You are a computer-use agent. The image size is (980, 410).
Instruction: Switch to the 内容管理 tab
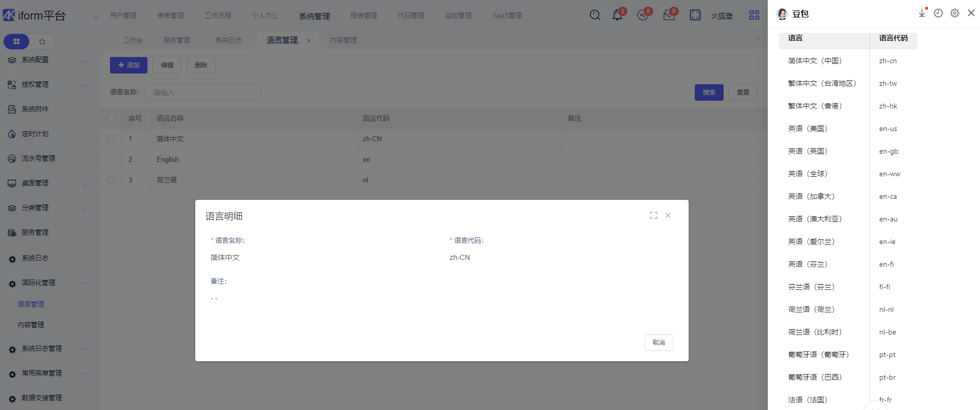pos(343,40)
